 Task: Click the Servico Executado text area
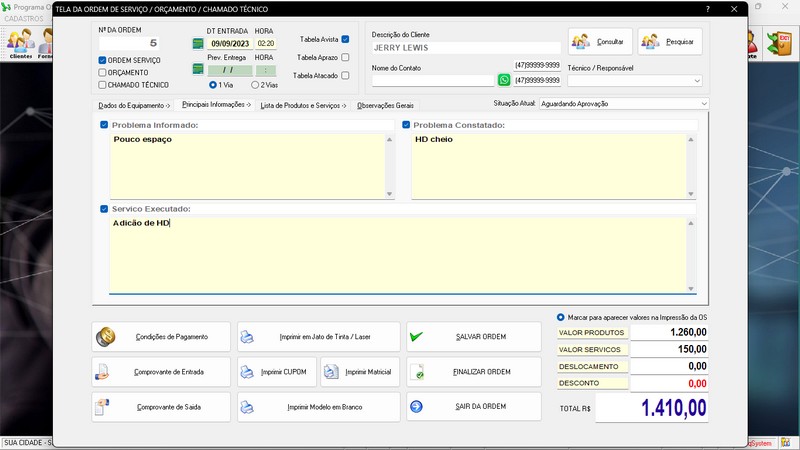(398, 255)
